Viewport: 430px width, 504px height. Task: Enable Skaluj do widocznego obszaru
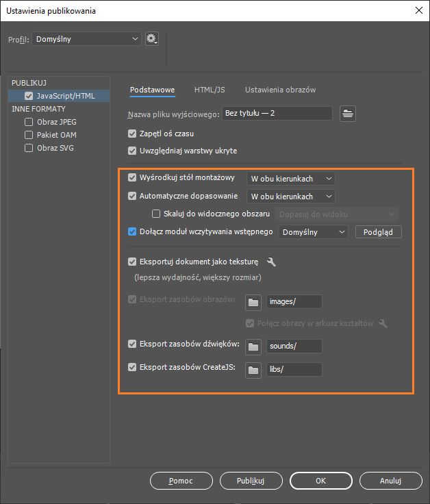156,214
